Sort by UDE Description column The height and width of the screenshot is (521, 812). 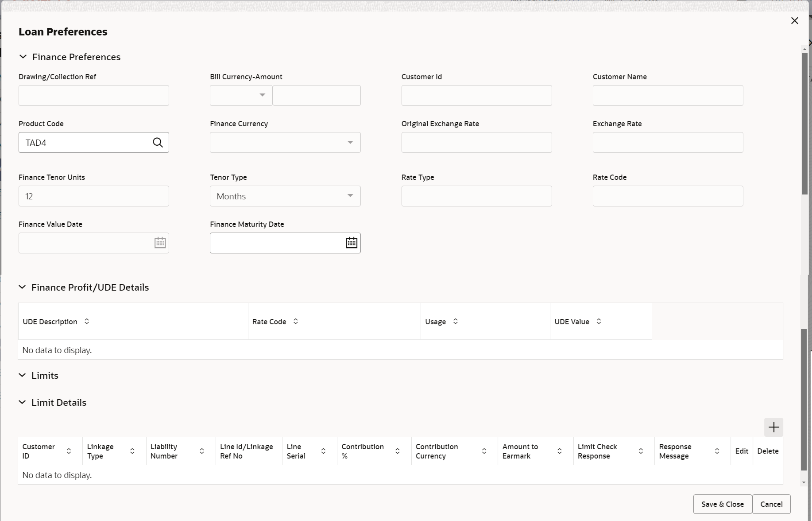click(87, 321)
